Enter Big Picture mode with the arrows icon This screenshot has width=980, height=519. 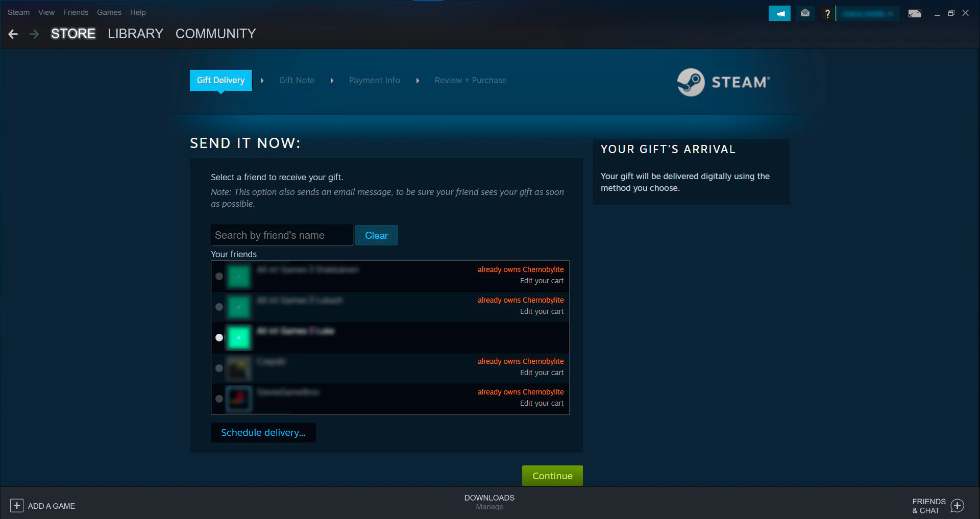click(915, 13)
